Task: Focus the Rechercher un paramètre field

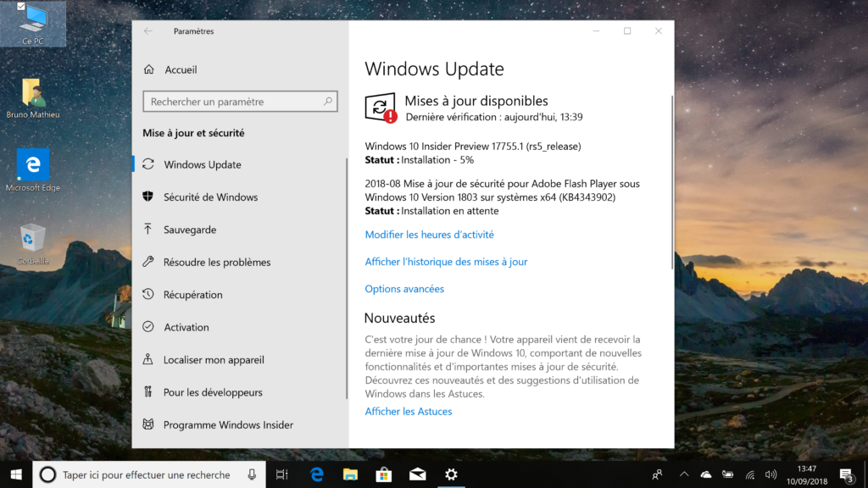Action: [240, 102]
